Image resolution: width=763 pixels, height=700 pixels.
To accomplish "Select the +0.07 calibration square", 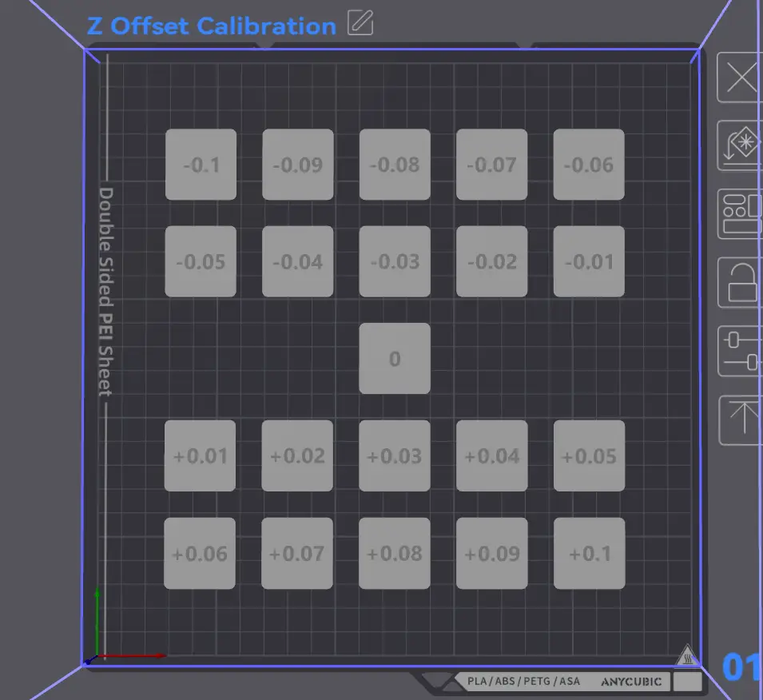I will pos(297,554).
